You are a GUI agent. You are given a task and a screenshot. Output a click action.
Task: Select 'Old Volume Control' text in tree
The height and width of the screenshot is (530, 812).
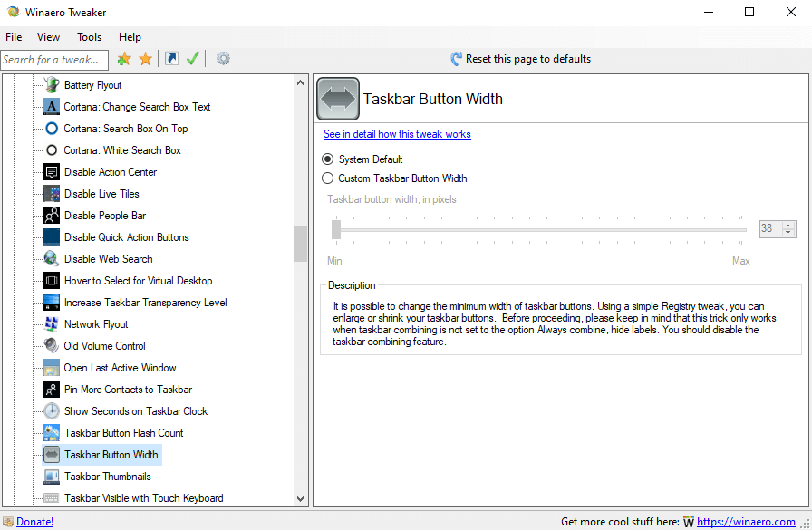[x=104, y=346]
